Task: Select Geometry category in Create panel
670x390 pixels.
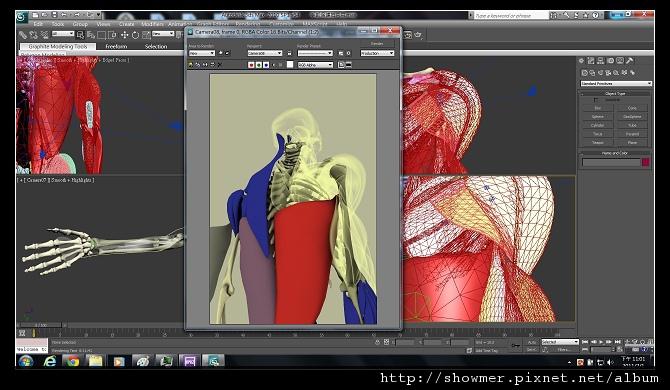Action: [585, 73]
